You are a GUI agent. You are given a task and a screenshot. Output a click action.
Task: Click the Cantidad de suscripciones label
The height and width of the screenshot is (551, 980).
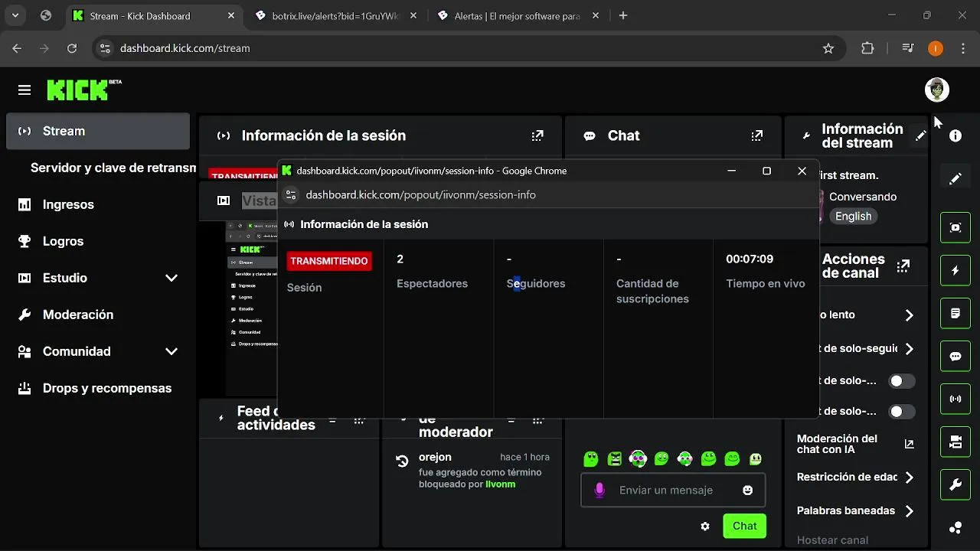click(x=652, y=292)
